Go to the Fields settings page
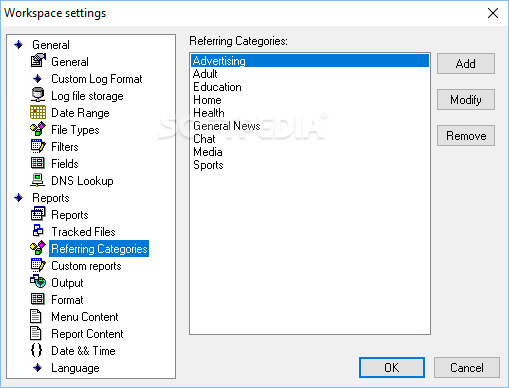Image resolution: width=509 pixels, height=388 pixels. pos(65,164)
